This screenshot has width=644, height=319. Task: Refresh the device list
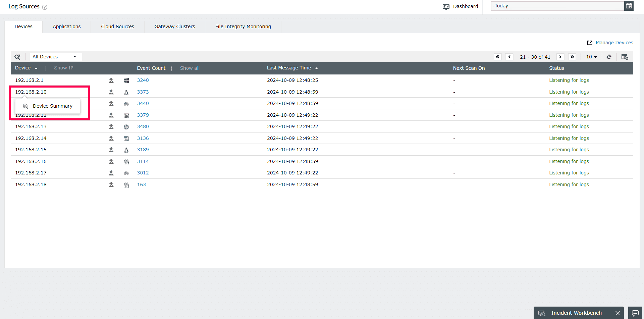click(609, 57)
